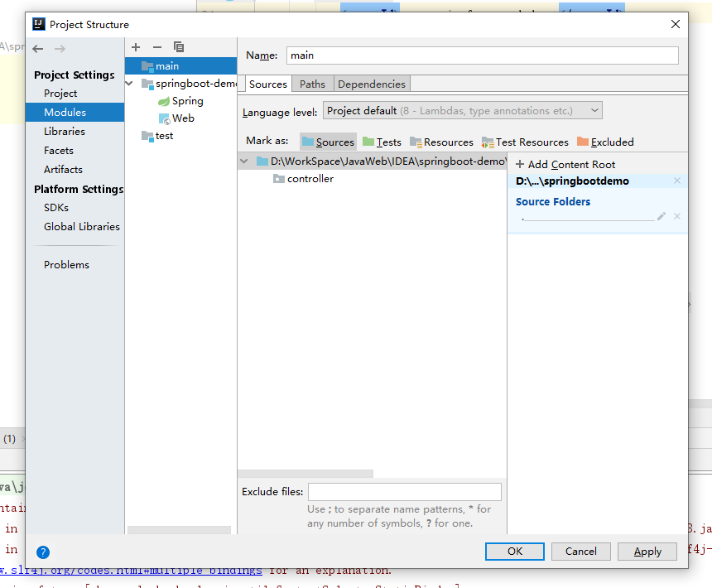Collapse the D:\WorkSpace content root node
The width and height of the screenshot is (712, 588).
[x=244, y=161]
